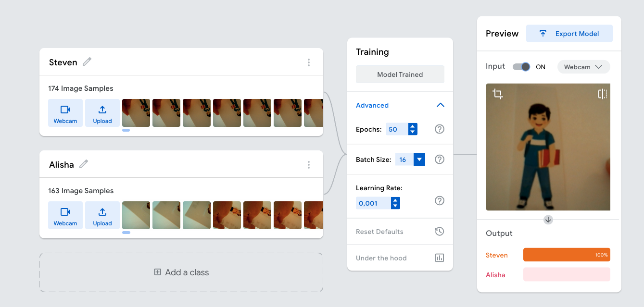Viewport: 644px width, 307px height.
Task: Collapse the Advanced training section
Action: click(440, 105)
